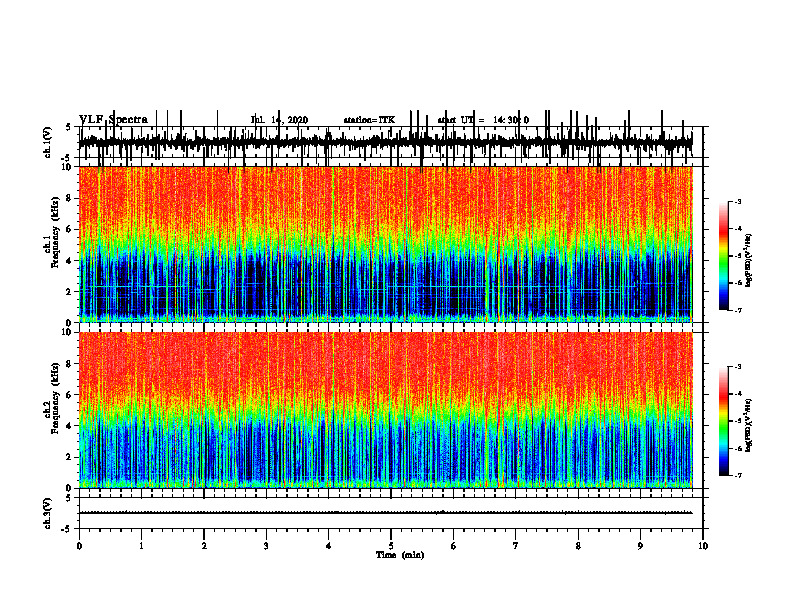Click the "Time (min)" x-axis label

click(x=400, y=555)
